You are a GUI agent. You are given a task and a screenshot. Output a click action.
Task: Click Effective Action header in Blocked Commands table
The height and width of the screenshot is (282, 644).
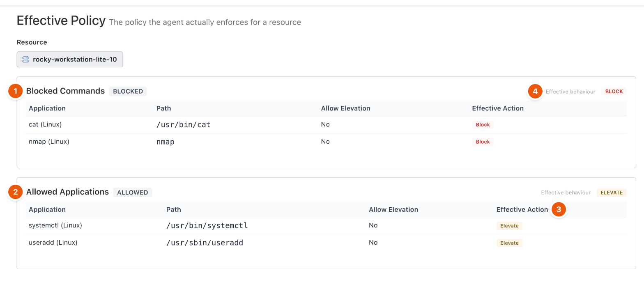tap(498, 108)
